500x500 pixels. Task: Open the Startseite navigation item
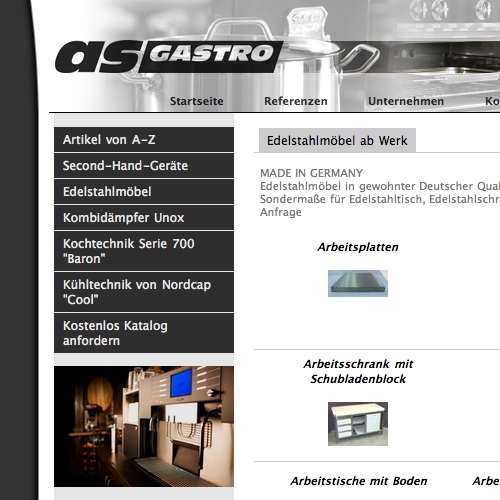[x=197, y=101]
